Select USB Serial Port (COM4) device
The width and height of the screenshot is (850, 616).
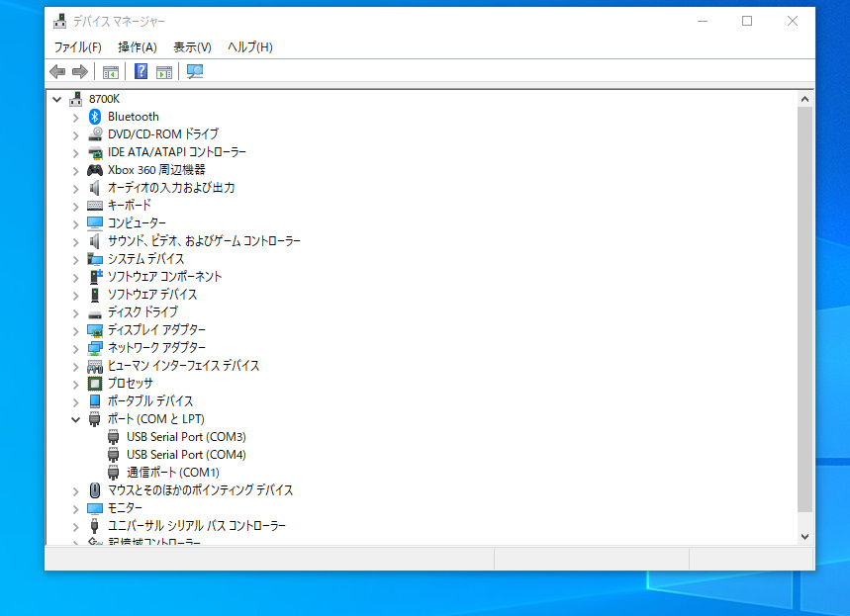(x=186, y=455)
